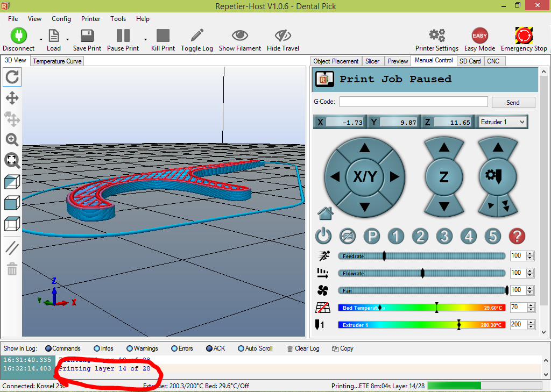Click the Disconnect plug icon
The width and height of the screenshot is (551, 392).
(x=19, y=35)
